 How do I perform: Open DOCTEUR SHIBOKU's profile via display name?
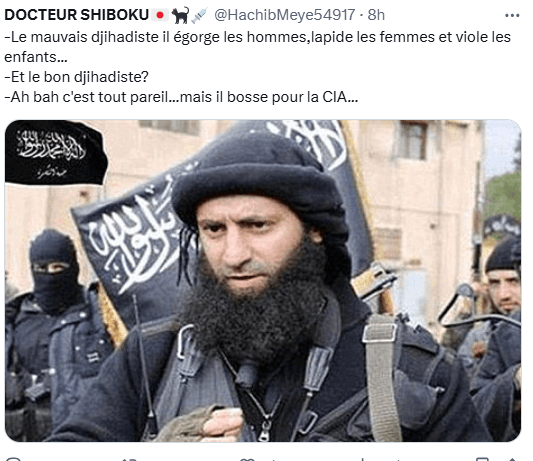pos(76,15)
